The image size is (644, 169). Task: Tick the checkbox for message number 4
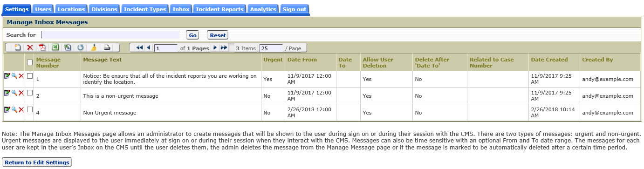[30, 109]
